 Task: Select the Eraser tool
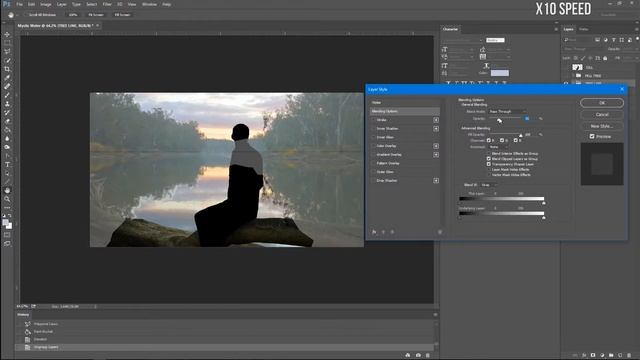click(7, 121)
